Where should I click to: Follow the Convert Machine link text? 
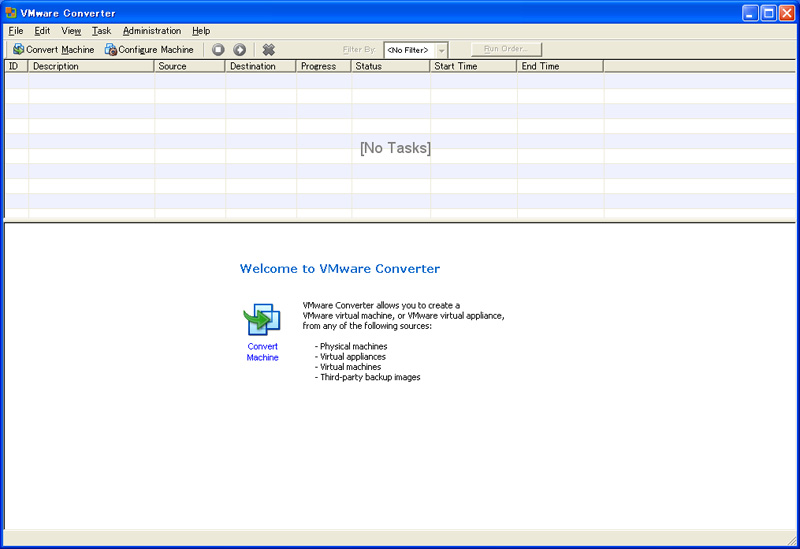tap(262, 352)
